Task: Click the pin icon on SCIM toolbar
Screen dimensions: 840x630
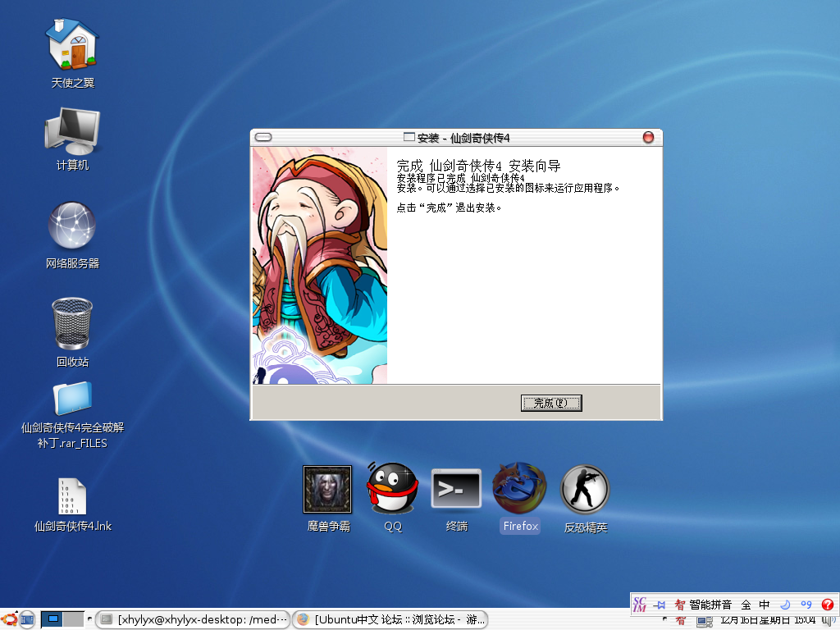Action: click(x=660, y=605)
